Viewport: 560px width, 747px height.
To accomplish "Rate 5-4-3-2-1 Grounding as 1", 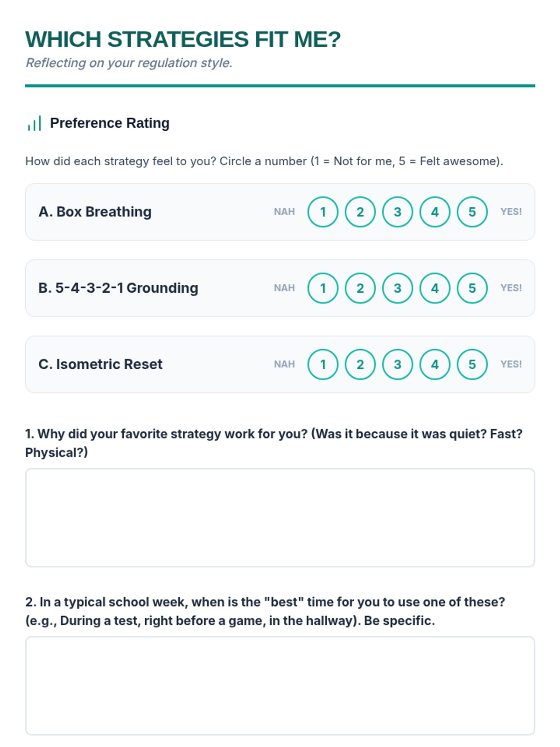I will click(323, 288).
